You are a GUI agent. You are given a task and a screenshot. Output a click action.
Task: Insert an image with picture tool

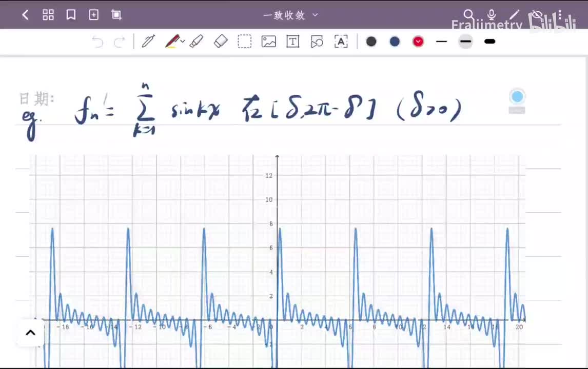click(x=269, y=41)
